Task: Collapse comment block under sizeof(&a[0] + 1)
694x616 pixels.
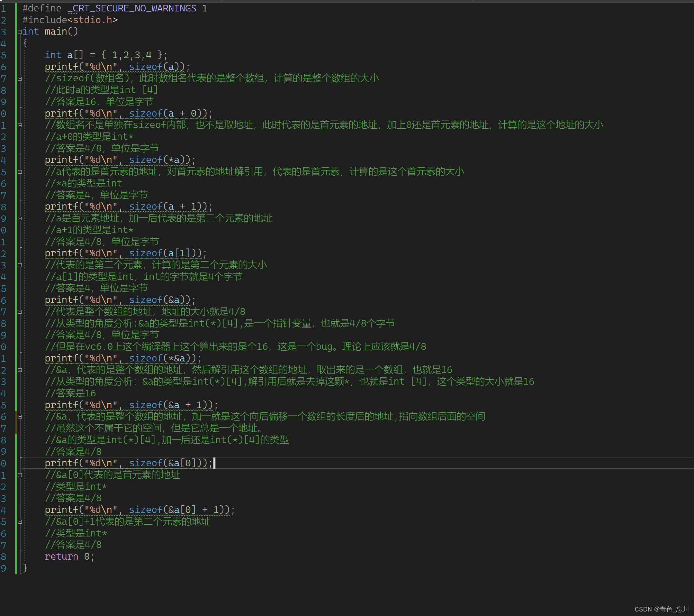Action: point(20,522)
